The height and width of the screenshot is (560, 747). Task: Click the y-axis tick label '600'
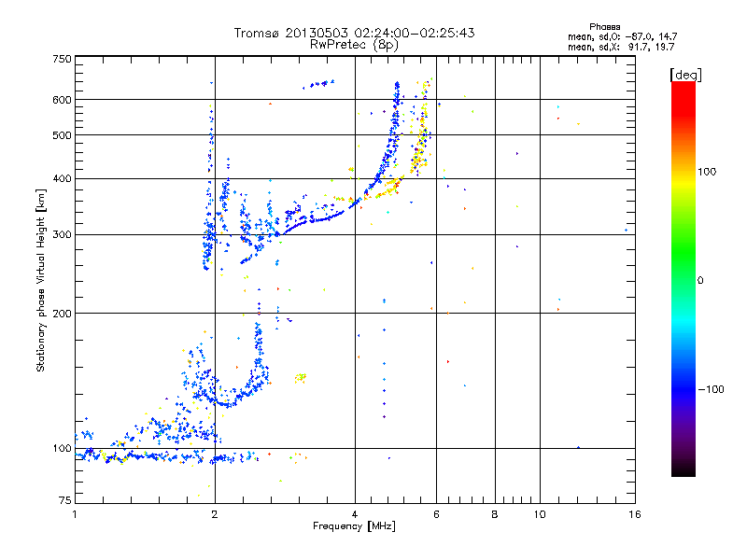pos(62,100)
